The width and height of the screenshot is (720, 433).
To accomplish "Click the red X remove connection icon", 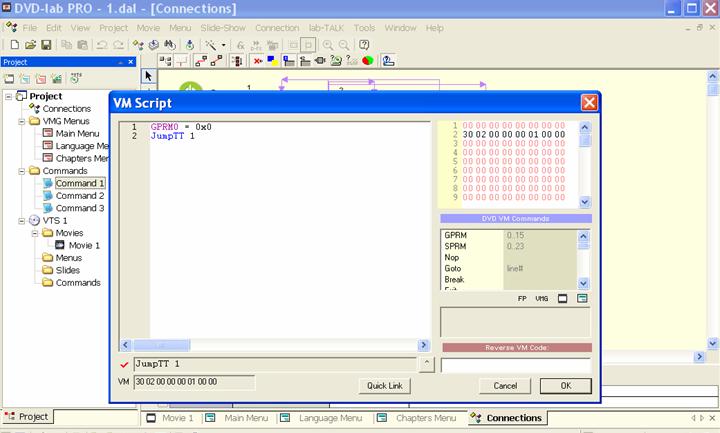I will [258, 61].
